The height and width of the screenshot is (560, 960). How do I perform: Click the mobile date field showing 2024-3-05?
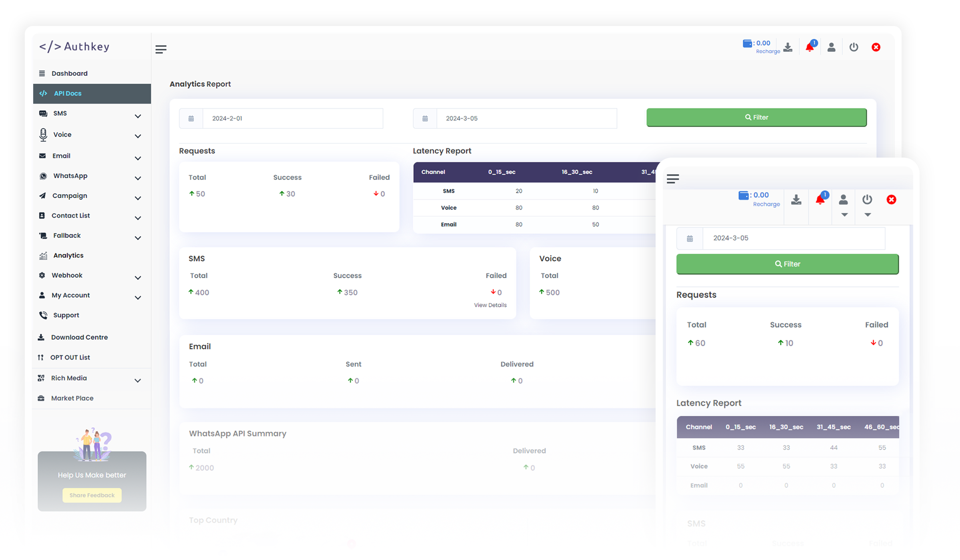794,238
